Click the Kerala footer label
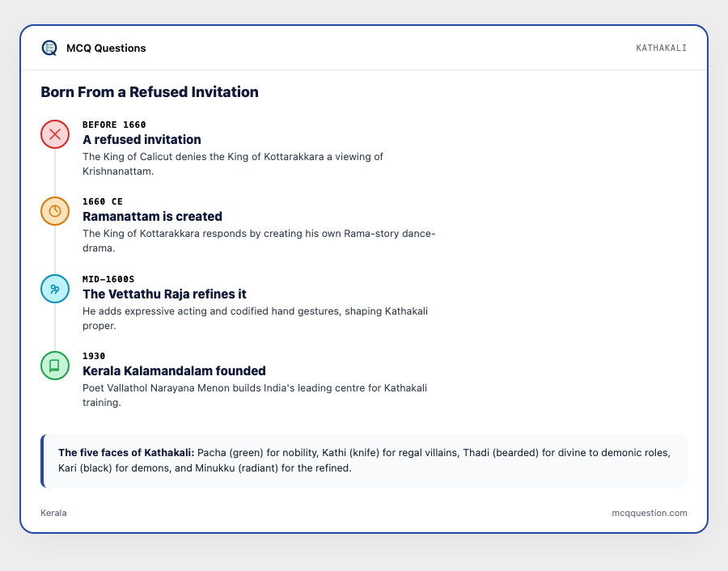 tap(53, 513)
